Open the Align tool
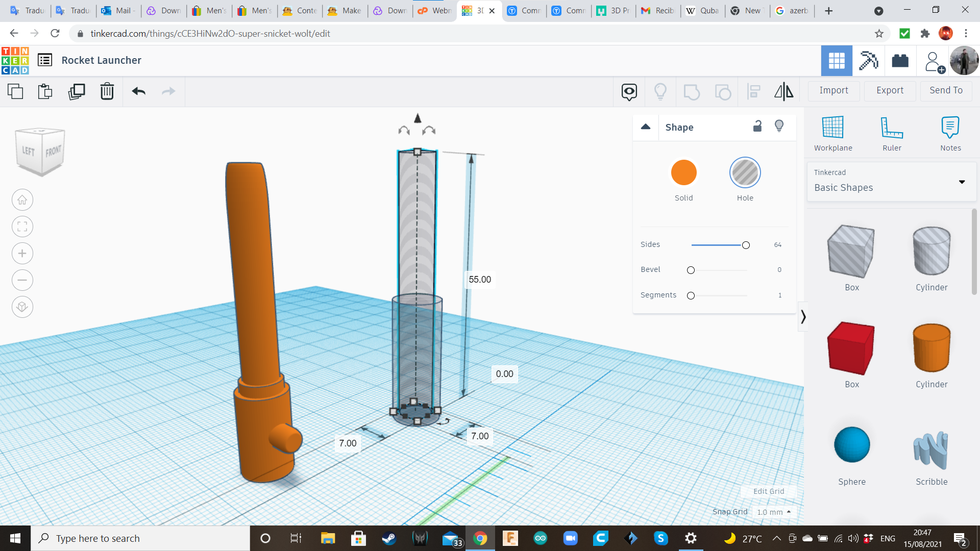The image size is (980, 551). (754, 92)
